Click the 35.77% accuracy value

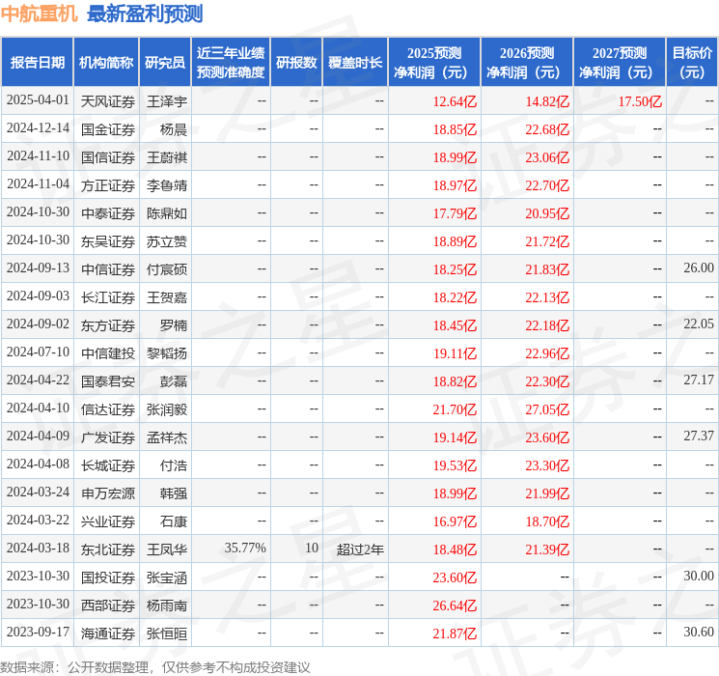click(x=245, y=548)
